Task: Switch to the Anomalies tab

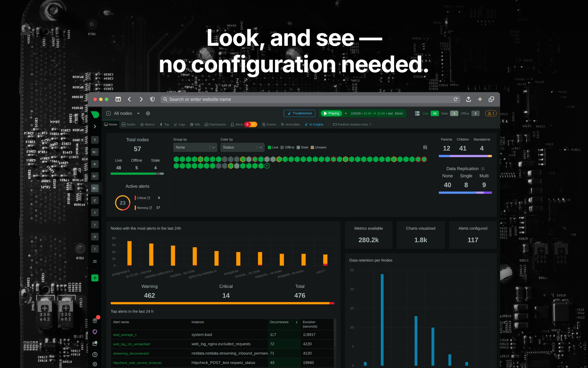Action: point(290,125)
